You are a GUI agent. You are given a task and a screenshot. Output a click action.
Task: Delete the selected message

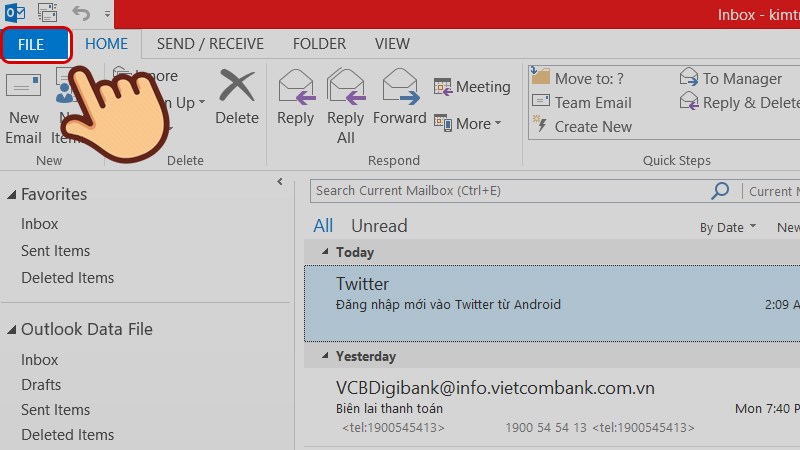pyautogui.click(x=237, y=97)
